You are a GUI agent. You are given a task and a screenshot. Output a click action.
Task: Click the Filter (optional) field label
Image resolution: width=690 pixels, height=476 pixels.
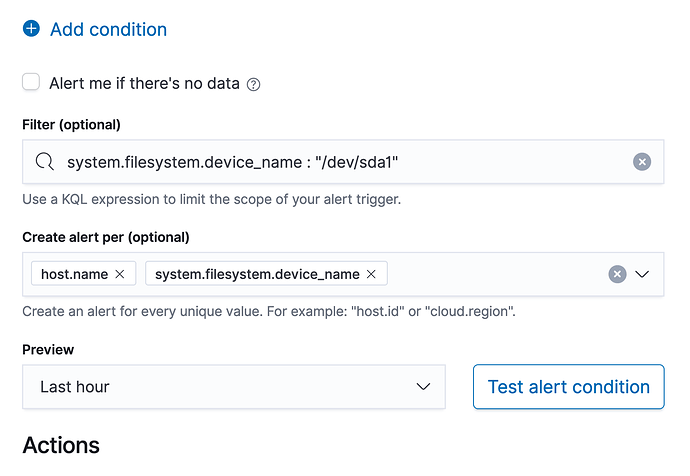[x=71, y=125]
